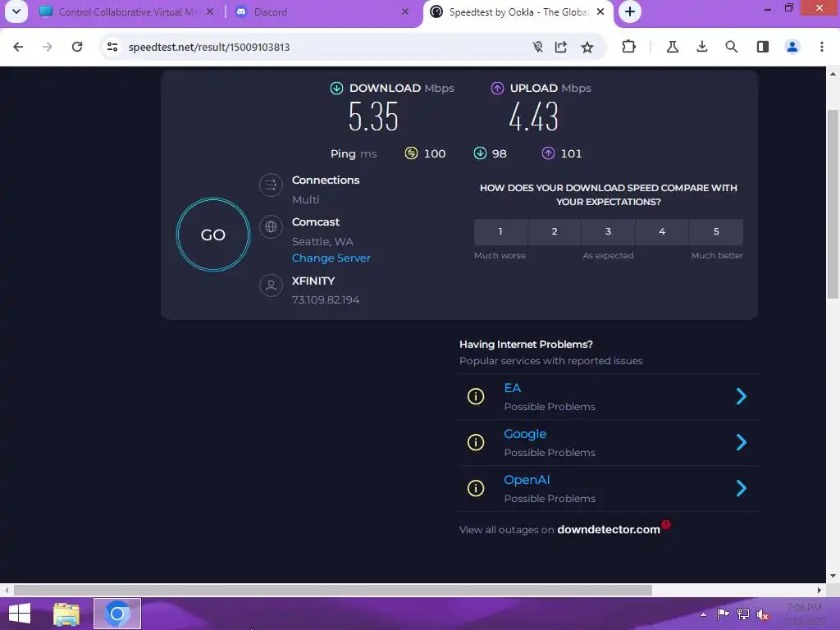Click the Connections icon
The image size is (840, 630).
click(271, 185)
